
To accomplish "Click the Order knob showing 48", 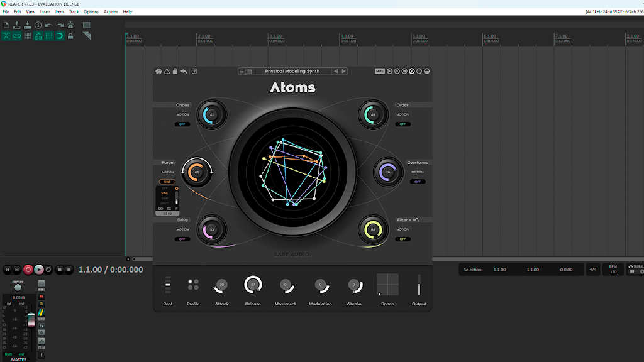I will coord(373,115).
